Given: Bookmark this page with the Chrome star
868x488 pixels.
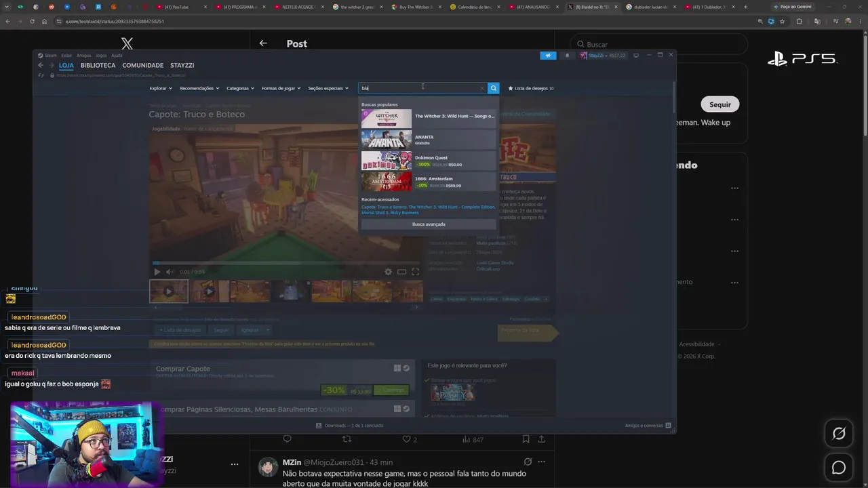Looking at the screenshot, I should pos(782,21).
